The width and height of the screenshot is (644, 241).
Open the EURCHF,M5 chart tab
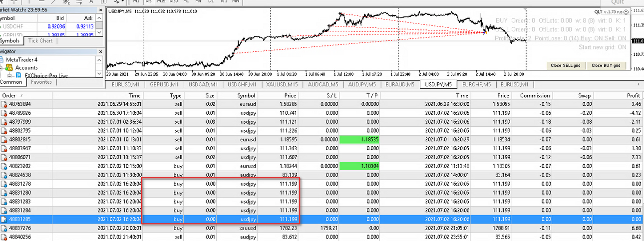(476, 84)
